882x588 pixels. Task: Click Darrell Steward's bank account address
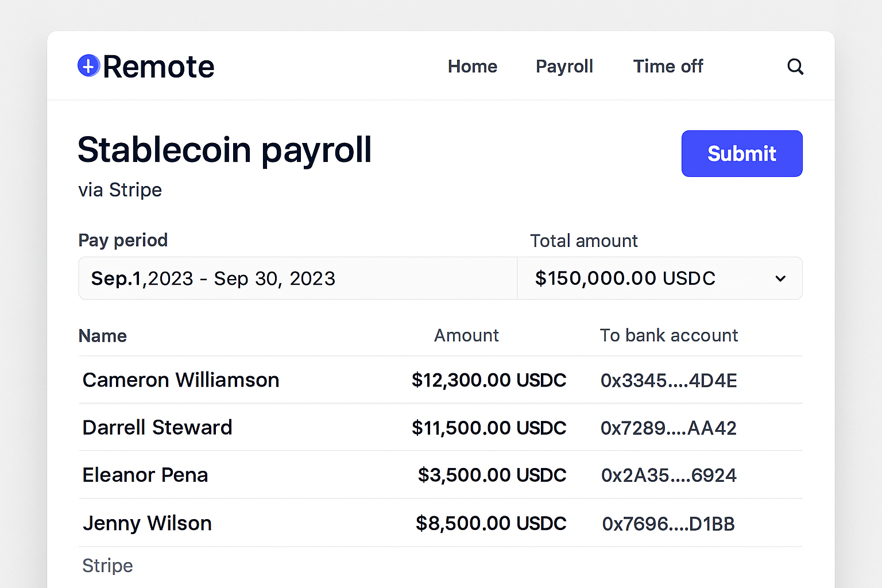click(x=668, y=428)
